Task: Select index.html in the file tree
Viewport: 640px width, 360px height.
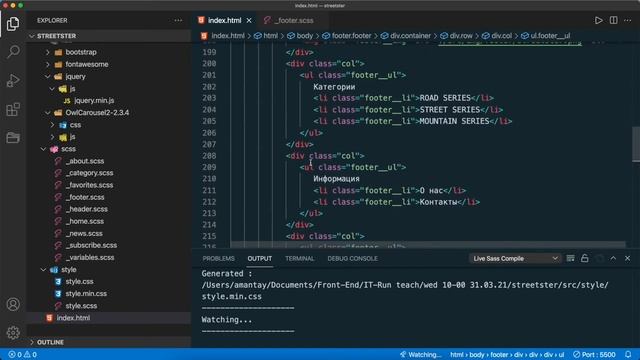Action: click(73, 318)
